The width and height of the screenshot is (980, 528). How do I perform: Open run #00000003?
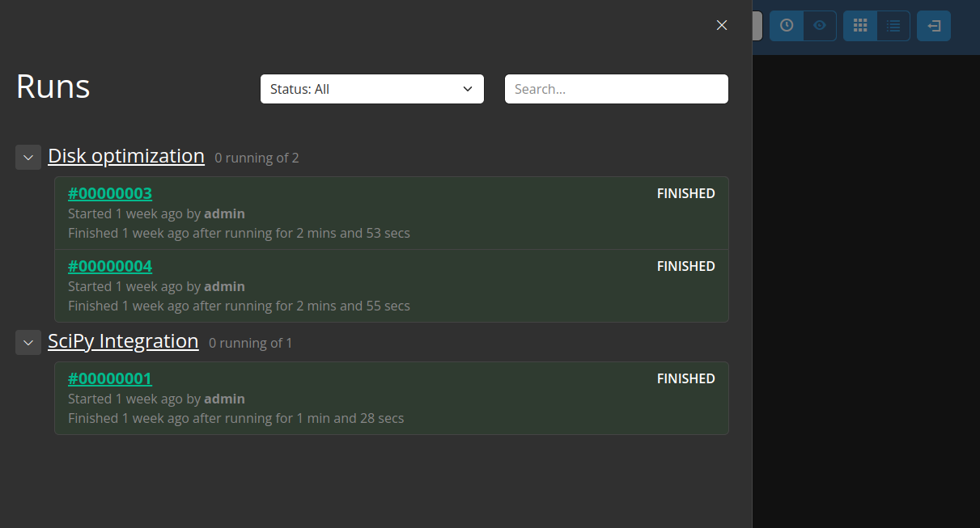click(x=110, y=193)
